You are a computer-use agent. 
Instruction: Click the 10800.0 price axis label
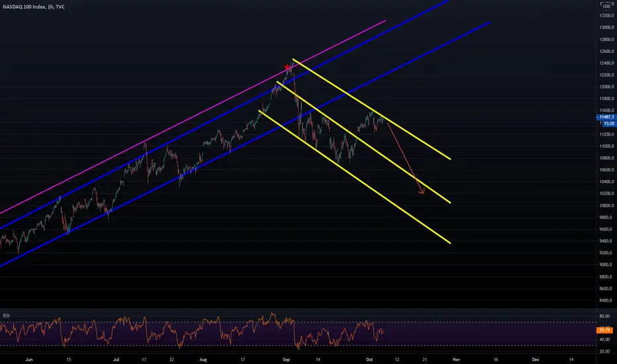tap(606, 158)
